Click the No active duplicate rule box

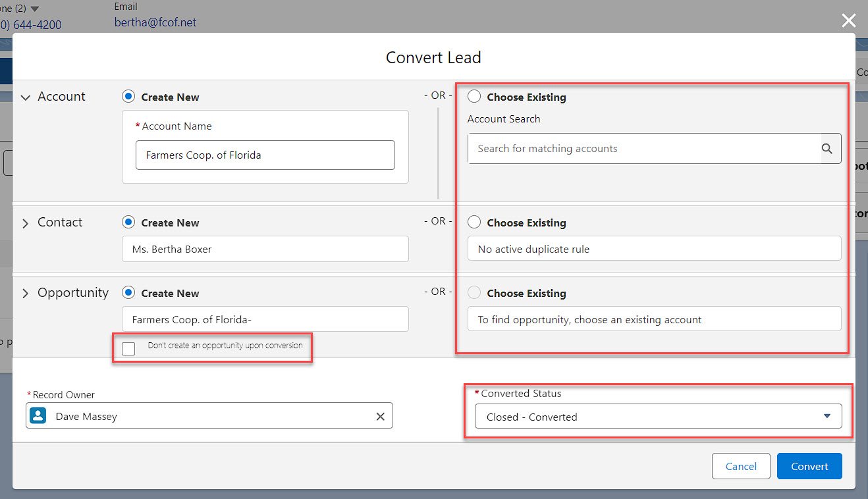[655, 249]
